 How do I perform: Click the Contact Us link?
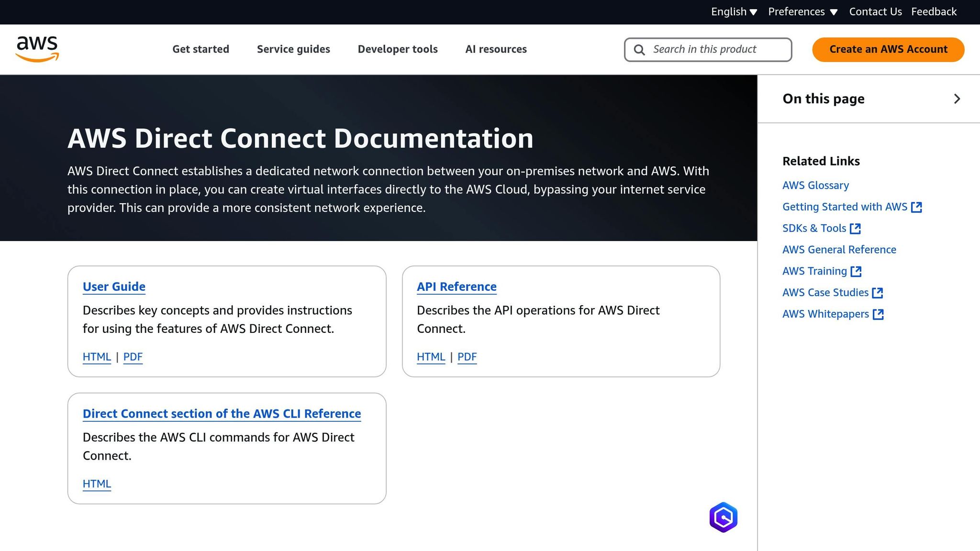point(875,12)
